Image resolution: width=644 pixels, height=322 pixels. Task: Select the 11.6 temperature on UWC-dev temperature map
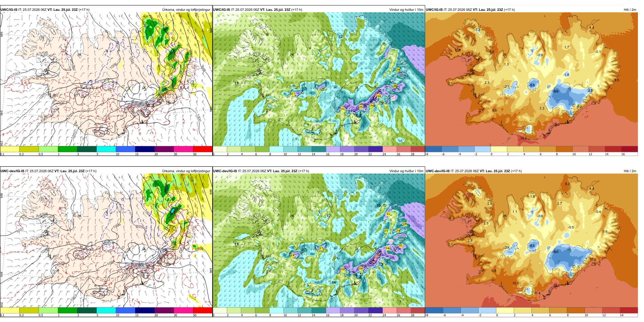point(593,260)
